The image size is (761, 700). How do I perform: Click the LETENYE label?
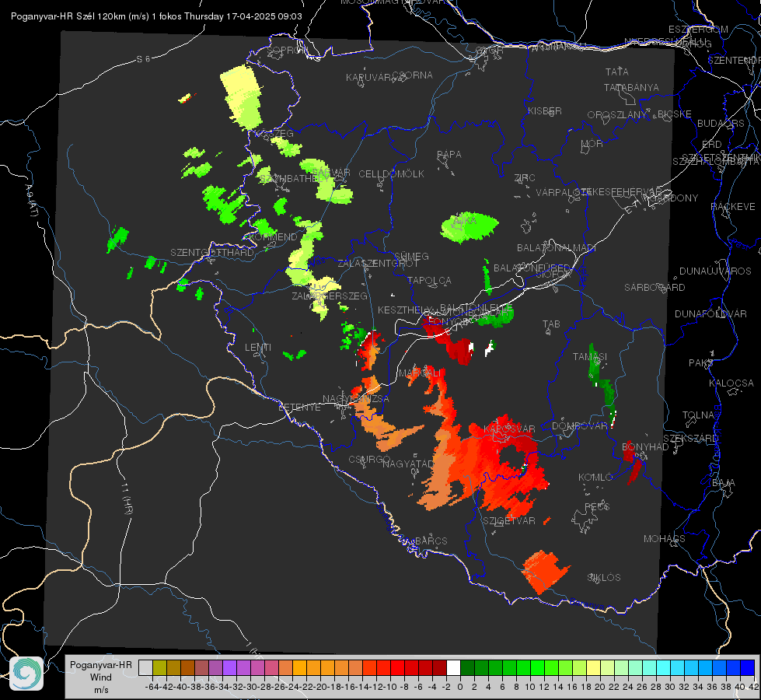click(x=299, y=407)
